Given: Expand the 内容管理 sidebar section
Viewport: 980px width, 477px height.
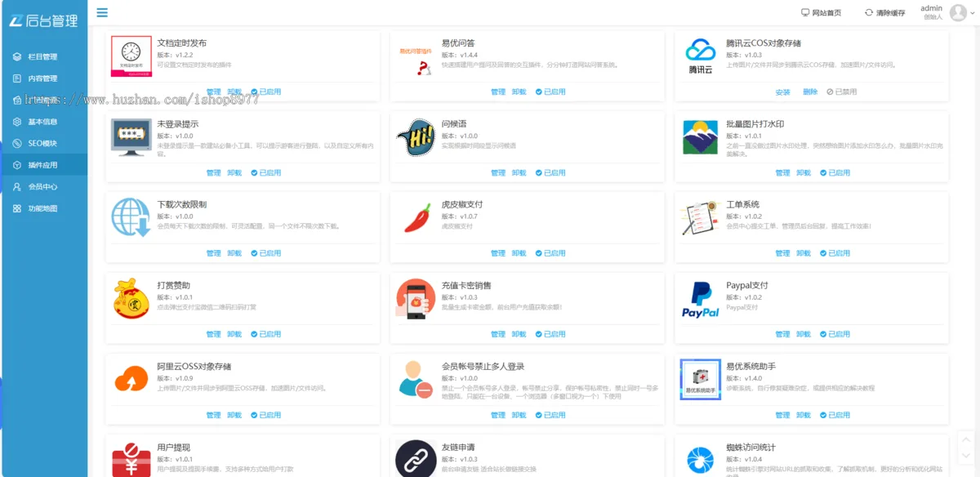Looking at the screenshot, I should 45,78.
